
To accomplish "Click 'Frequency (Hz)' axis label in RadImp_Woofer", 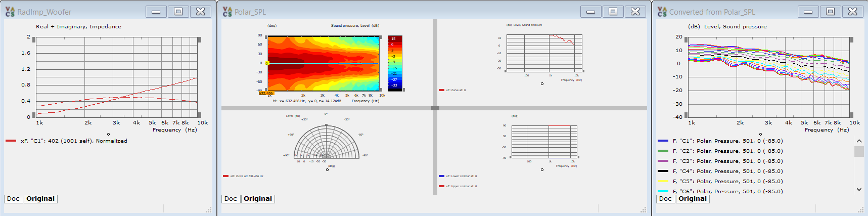I will [175, 130].
